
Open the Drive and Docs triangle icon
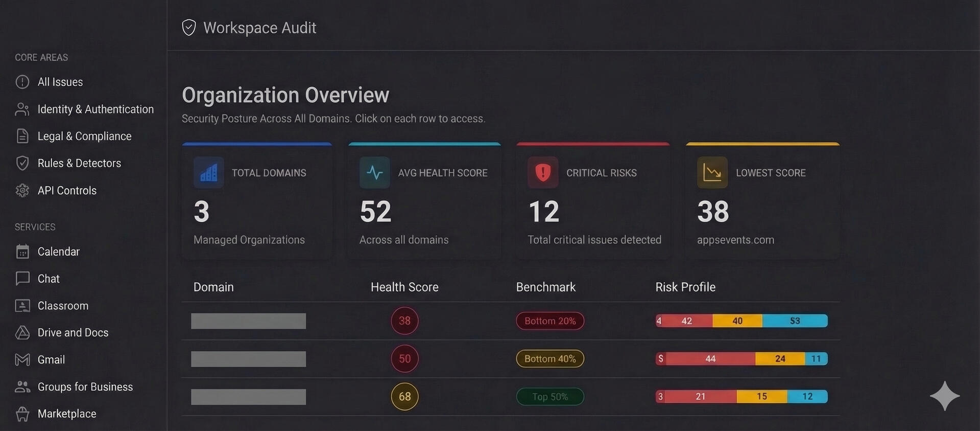(x=22, y=333)
